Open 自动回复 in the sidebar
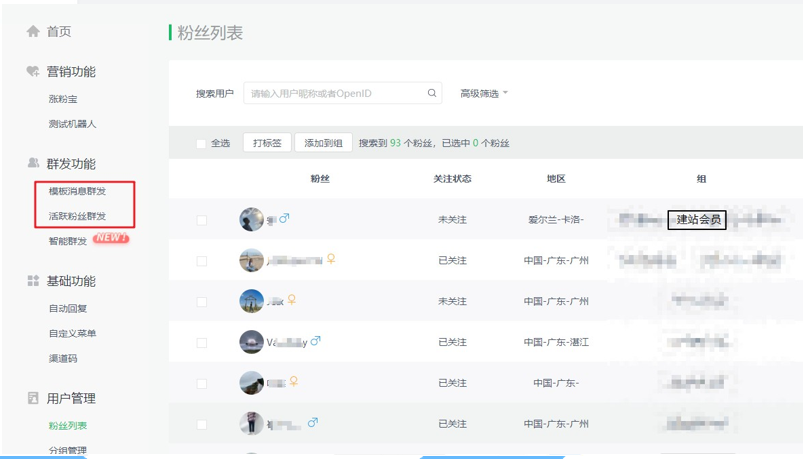 point(68,309)
